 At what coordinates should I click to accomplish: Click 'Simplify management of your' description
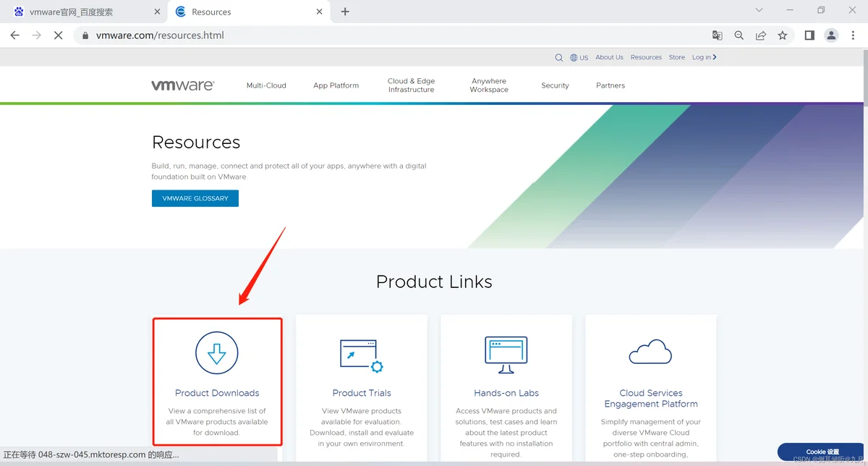[x=651, y=438]
